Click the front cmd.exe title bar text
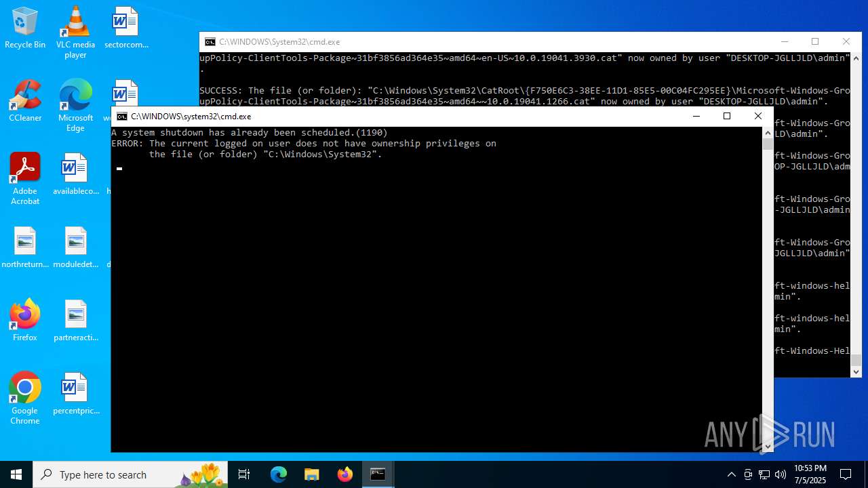 (191, 117)
